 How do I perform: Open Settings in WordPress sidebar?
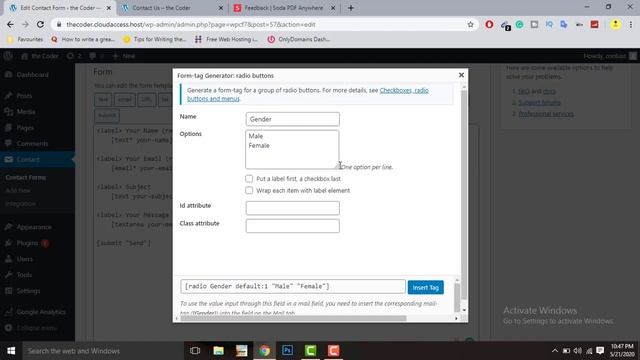click(28, 291)
